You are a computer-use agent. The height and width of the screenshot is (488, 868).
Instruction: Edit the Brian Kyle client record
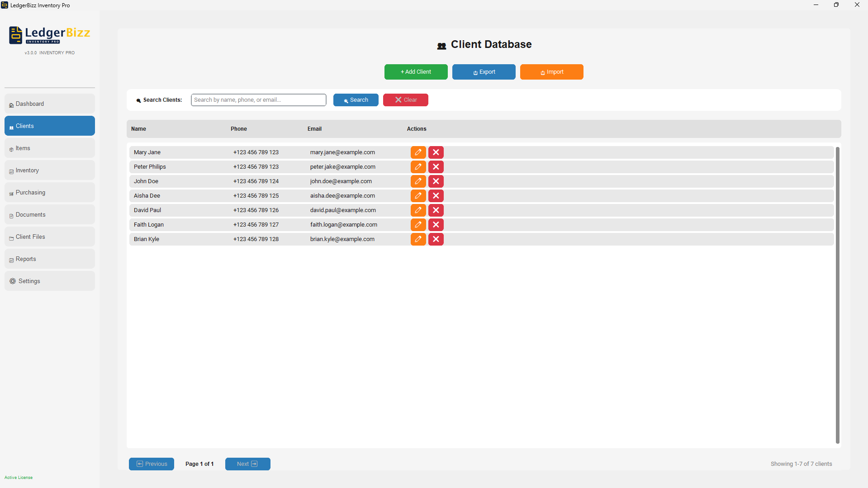418,239
